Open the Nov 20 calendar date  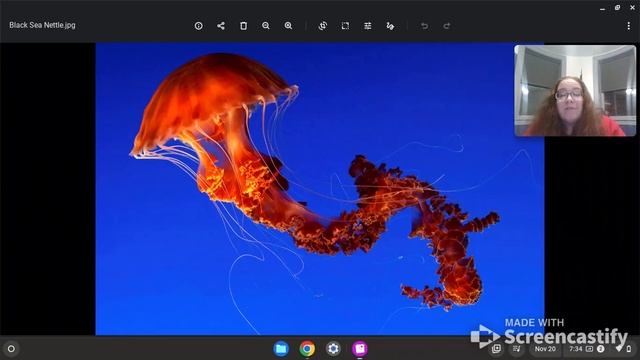tap(545, 349)
